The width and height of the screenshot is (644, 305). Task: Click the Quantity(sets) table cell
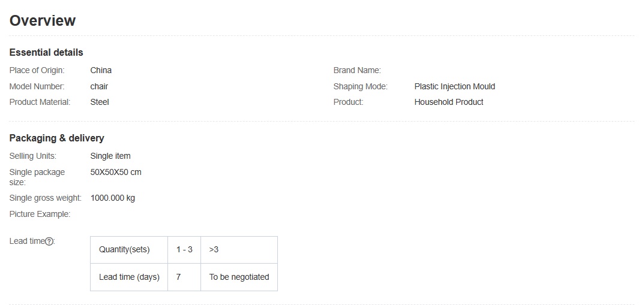coord(124,249)
